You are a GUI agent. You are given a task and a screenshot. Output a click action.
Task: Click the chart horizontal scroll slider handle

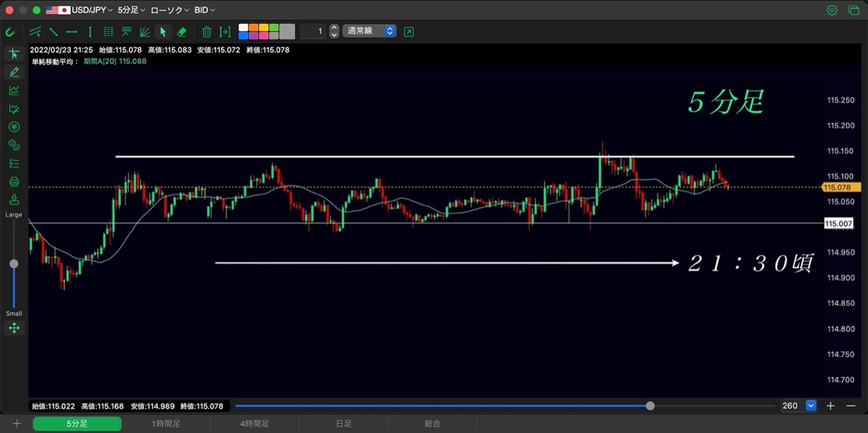650,406
